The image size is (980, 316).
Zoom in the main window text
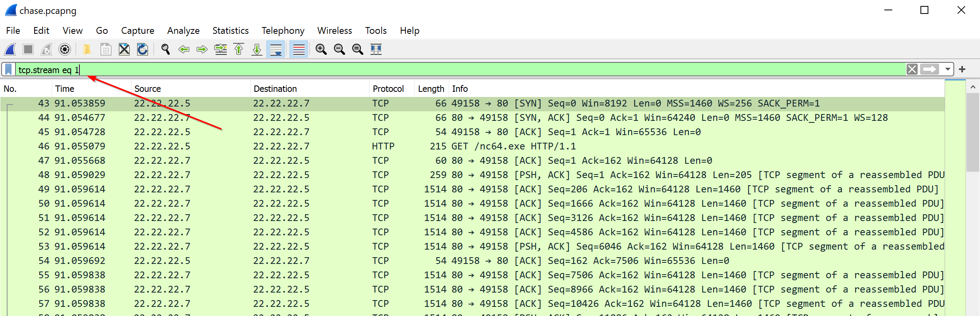(x=321, y=49)
